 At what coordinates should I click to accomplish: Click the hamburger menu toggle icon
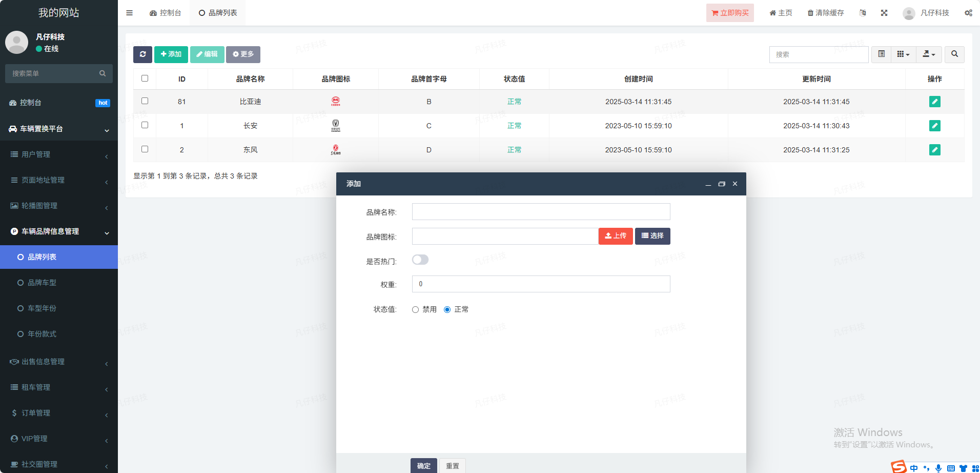click(130, 13)
